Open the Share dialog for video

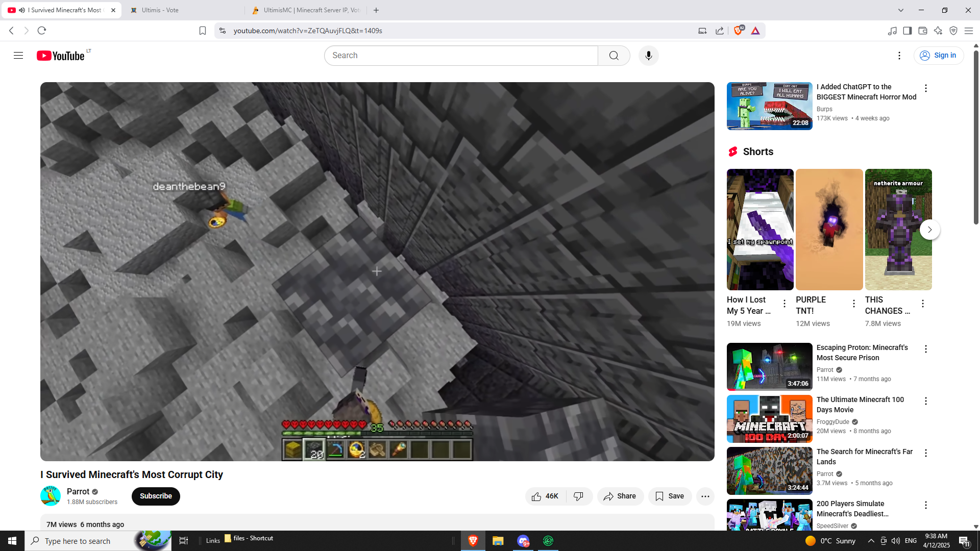coord(620,496)
